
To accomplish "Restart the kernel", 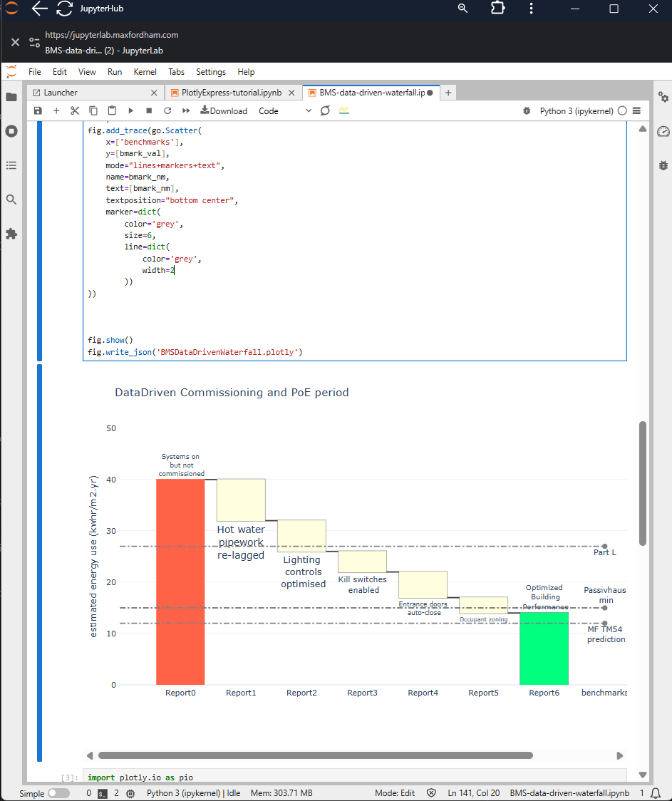I will click(x=167, y=110).
